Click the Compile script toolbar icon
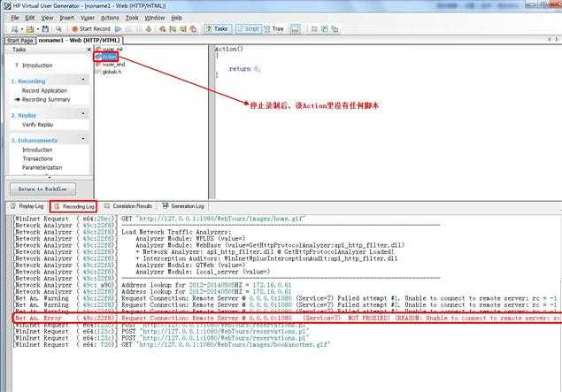The height and width of the screenshot is (392, 562). (149, 29)
